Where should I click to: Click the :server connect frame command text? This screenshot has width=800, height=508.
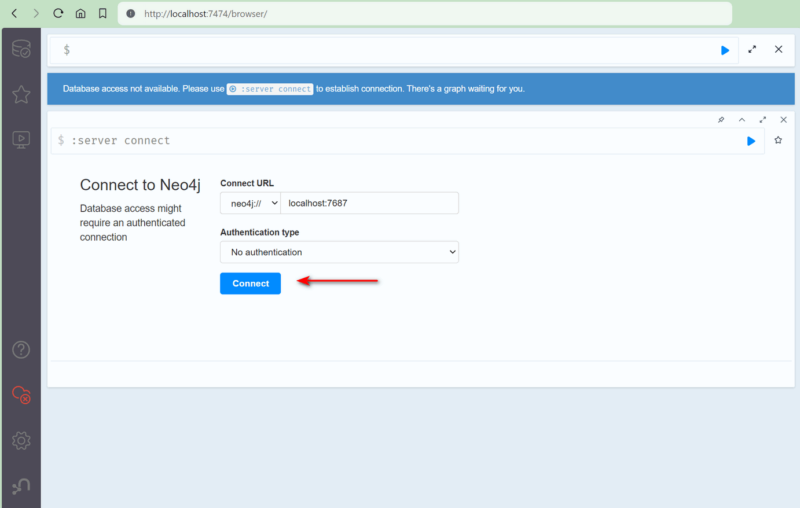[x=120, y=141]
